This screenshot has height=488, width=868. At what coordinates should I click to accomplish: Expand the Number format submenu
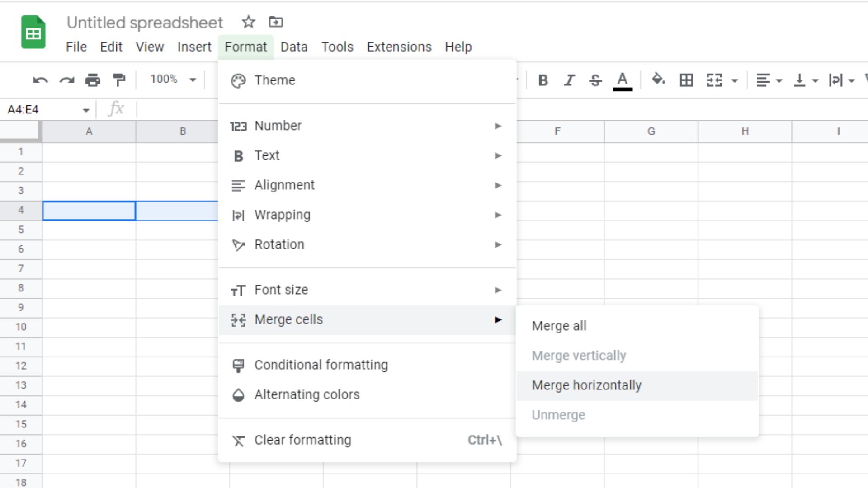coord(367,126)
